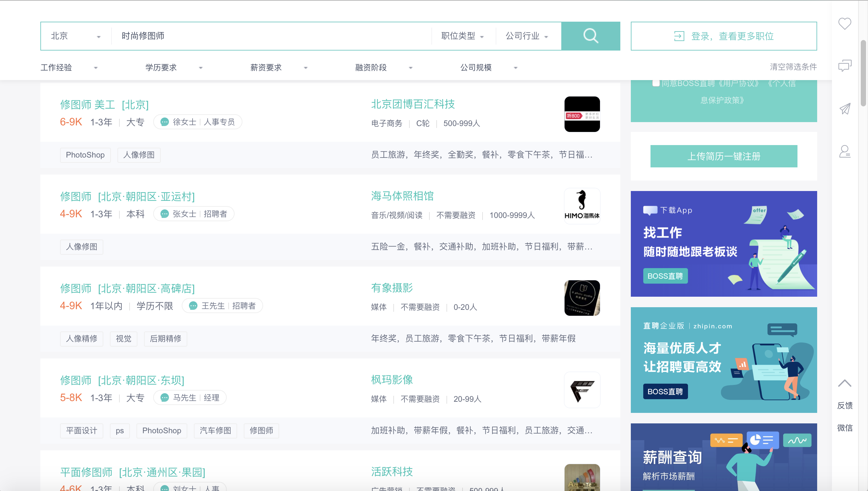Click recruiter 徐女士 人事专员 chip
868x491 pixels.
click(x=198, y=122)
